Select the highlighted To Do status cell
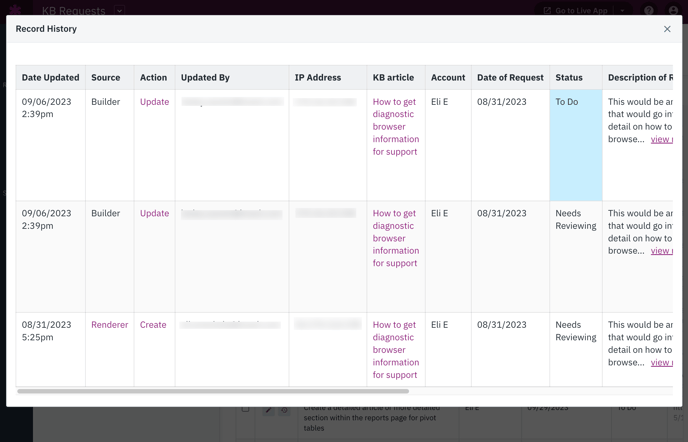 point(576,145)
